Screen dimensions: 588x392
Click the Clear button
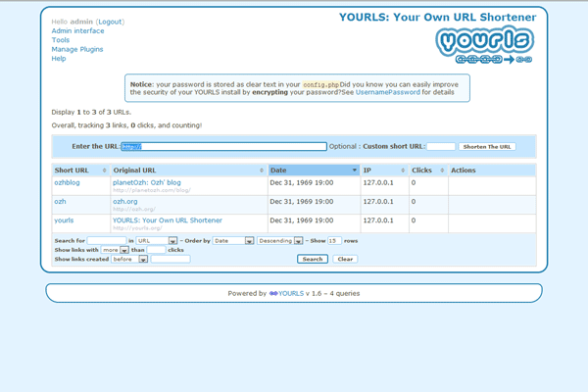coord(345,260)
